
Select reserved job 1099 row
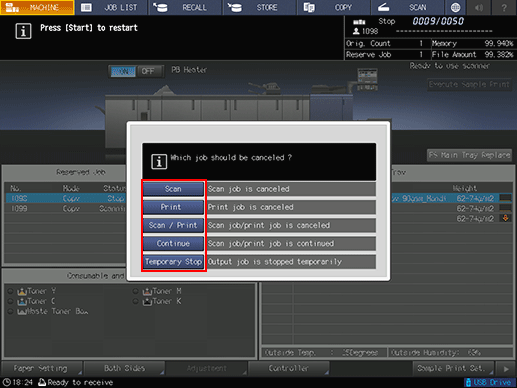(65, 209)
